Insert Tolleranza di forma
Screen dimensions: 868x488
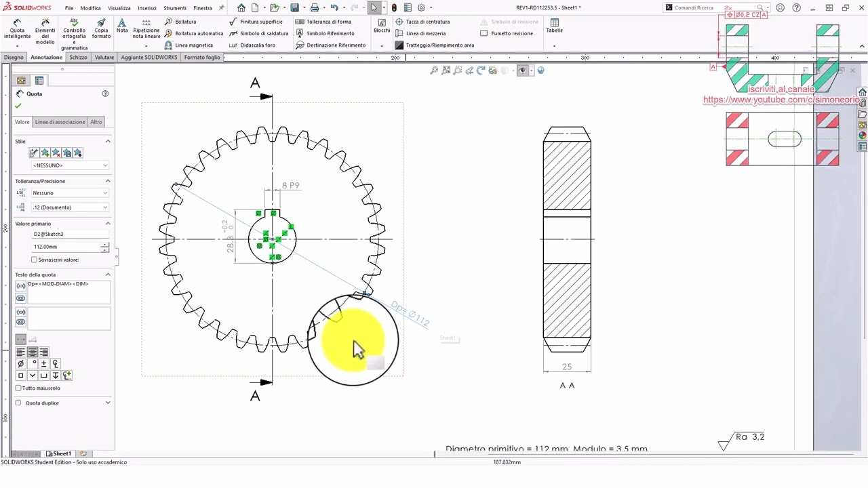point(324,22)
